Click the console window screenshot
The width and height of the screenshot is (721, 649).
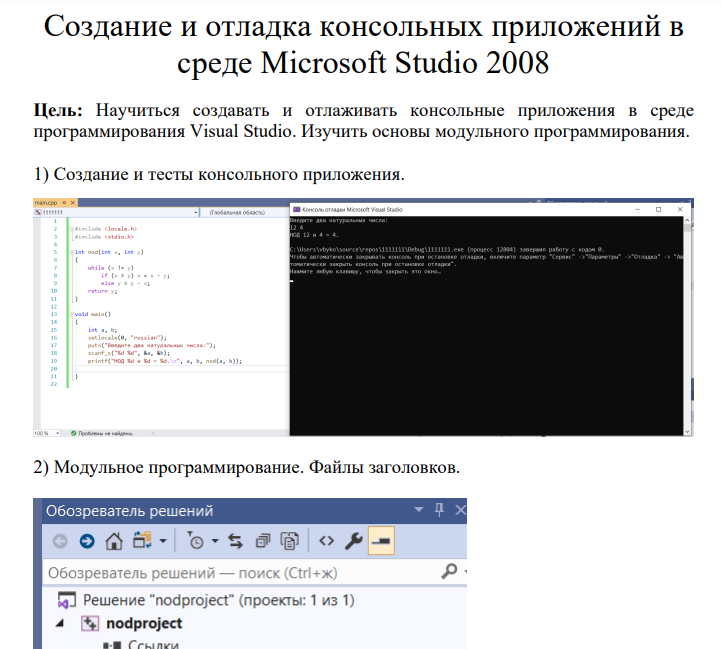click(490, 320)
